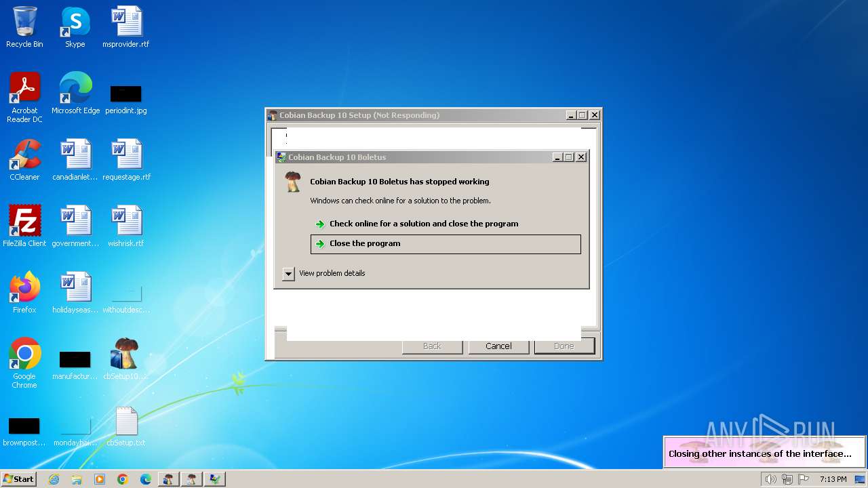Close the Cobian Backup 10 Boletus dialog
Viewport: 868px width, 488px height.
[581, 157]
